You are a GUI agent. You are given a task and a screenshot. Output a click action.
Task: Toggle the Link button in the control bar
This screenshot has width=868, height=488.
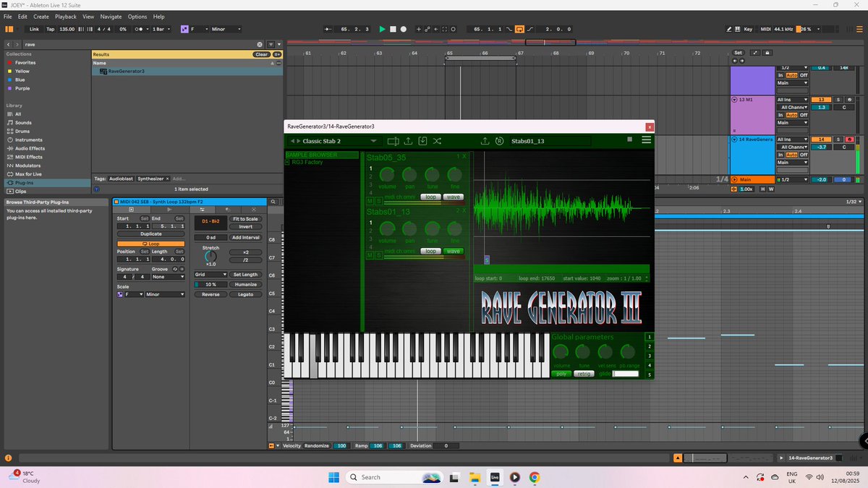(x=34, y=29)
